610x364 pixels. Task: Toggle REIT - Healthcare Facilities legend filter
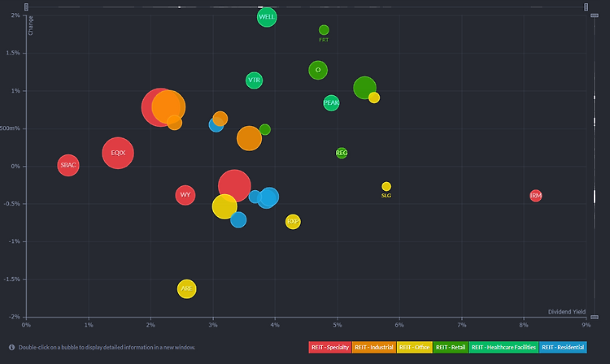(x=503, y=347)
